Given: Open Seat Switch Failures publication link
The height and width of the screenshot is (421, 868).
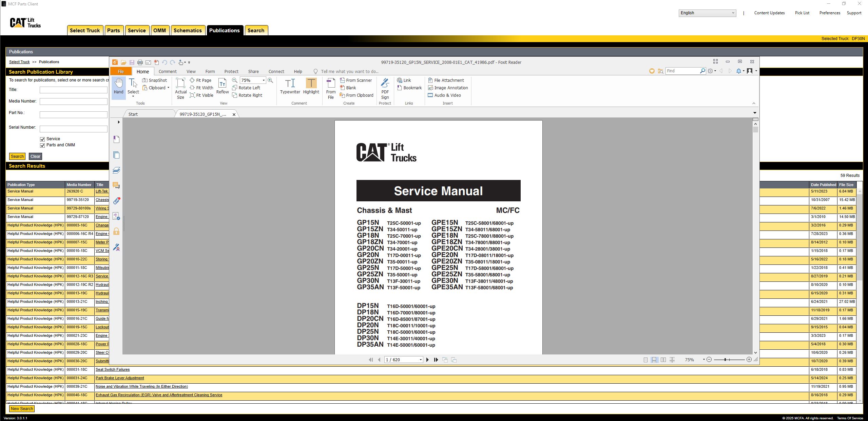Looking at the screenshot, I should tap(113, 370).
